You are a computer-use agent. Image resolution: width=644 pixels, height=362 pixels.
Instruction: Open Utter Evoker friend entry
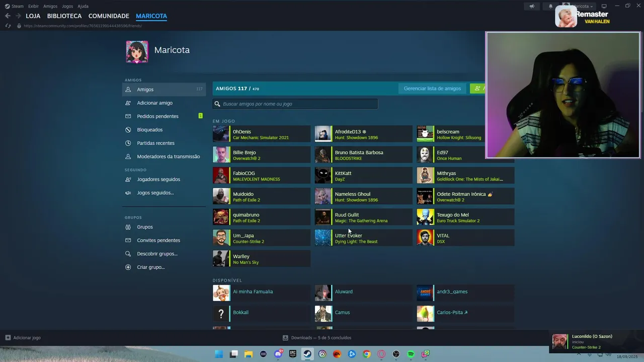(364, 238)
